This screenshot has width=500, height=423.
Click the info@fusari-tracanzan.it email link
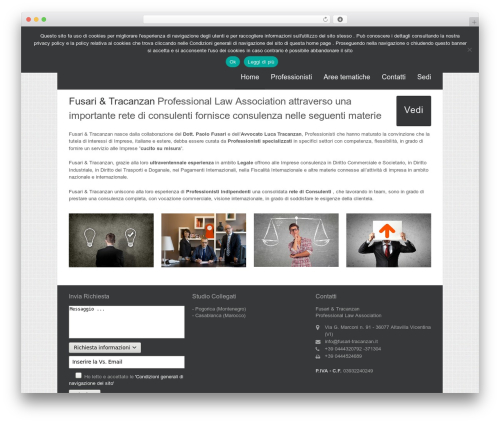351,342
